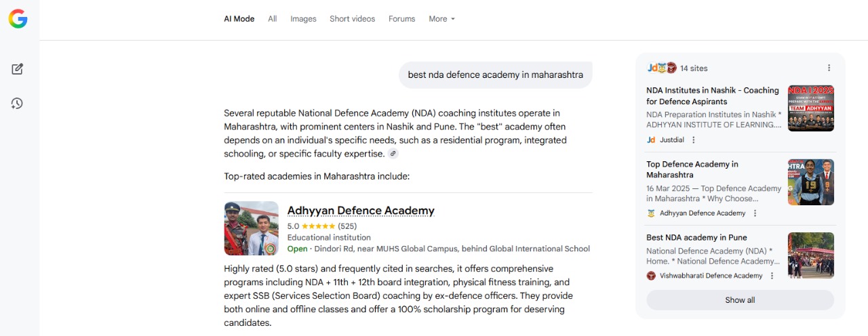
Task: Open the three-dot menu beside 14 sites
Action: 829,68
